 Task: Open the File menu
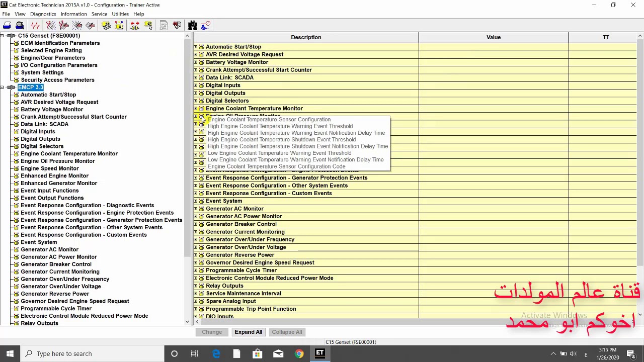[x=6, y=14]
